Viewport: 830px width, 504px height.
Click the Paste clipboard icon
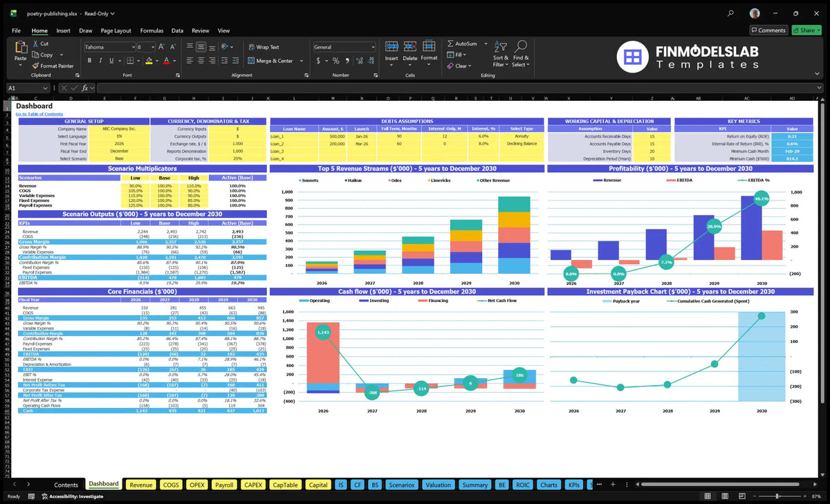(x=20, y=48)
